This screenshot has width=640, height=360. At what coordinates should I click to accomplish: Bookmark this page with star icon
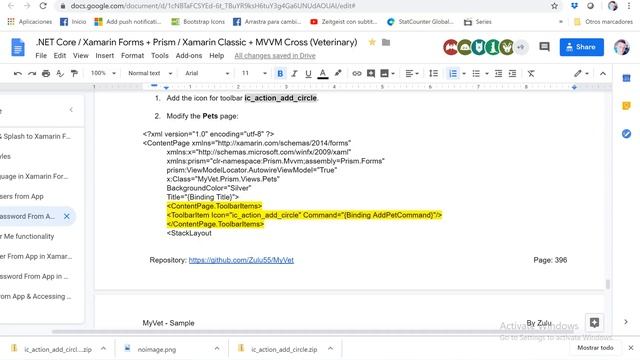[x=554, y=6]
